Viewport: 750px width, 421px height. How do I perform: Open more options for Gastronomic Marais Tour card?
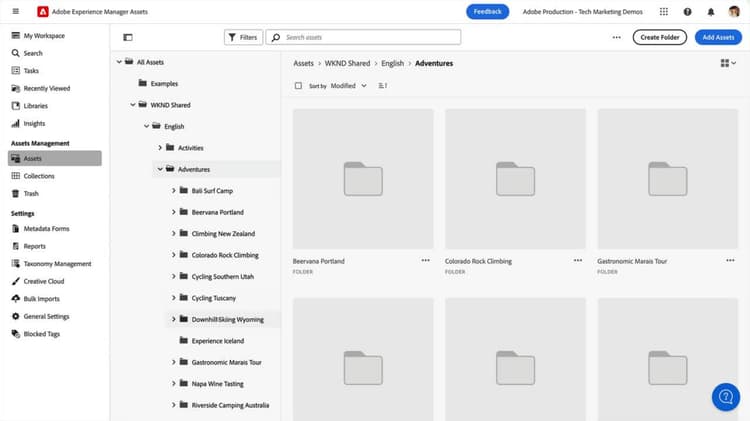(x=730, y=260)
